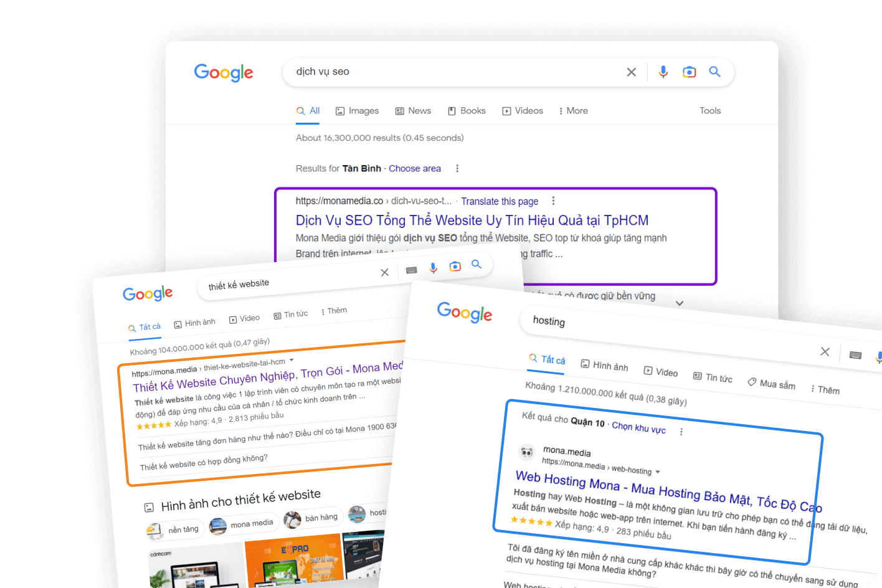The image size is (882, 588).
Task: Clear the 'hosting' search query
Action: pyautogui.click(x=825, y=351)
